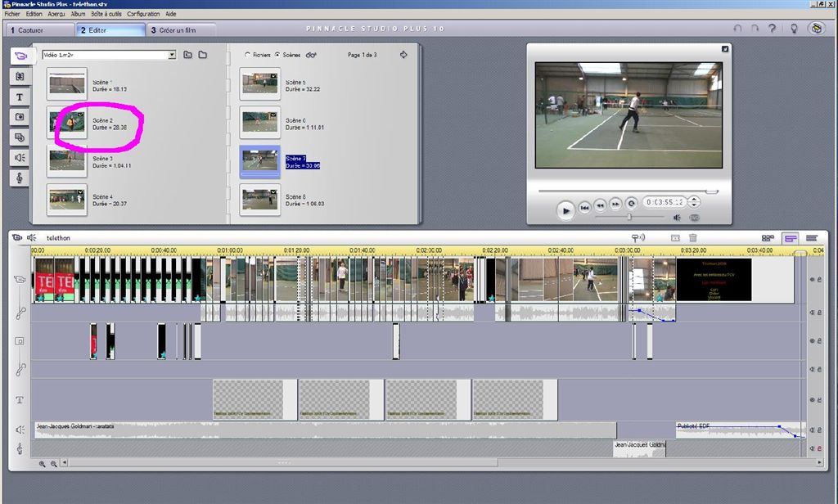Image resolution: width=838 pixels, height=504 pixels.
Task: Click the timecode stepper arrows in the player
Action: click(x=694, y=202)
